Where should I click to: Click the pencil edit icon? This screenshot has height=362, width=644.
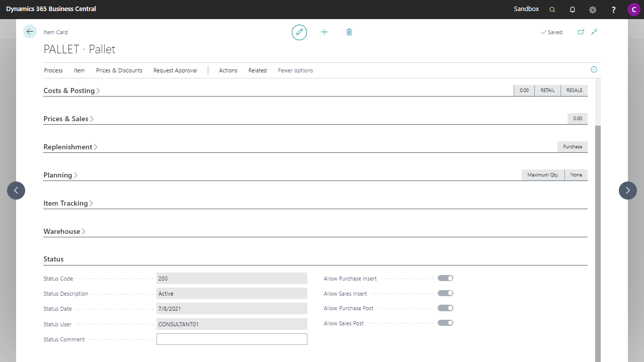tap(299, 32)
